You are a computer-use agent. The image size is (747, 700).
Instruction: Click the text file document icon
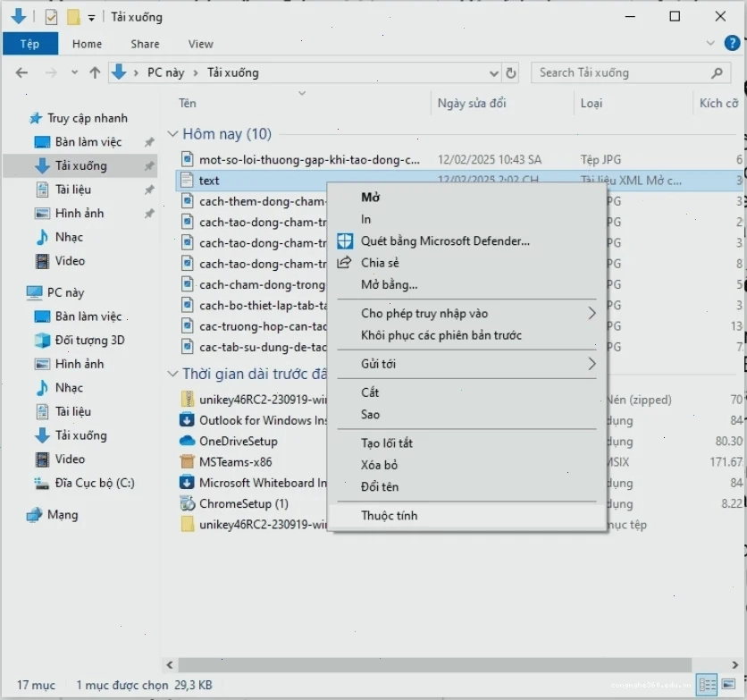(x=188, y=181)
